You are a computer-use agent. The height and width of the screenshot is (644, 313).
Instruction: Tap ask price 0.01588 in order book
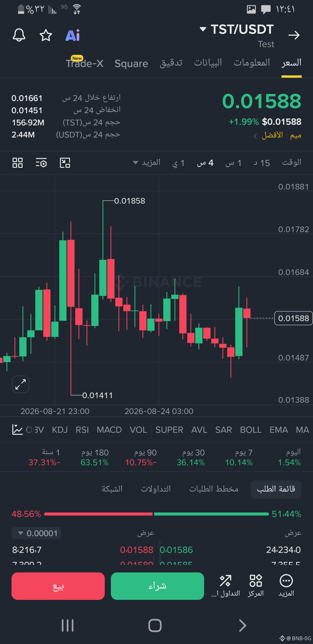pos(136,550)
